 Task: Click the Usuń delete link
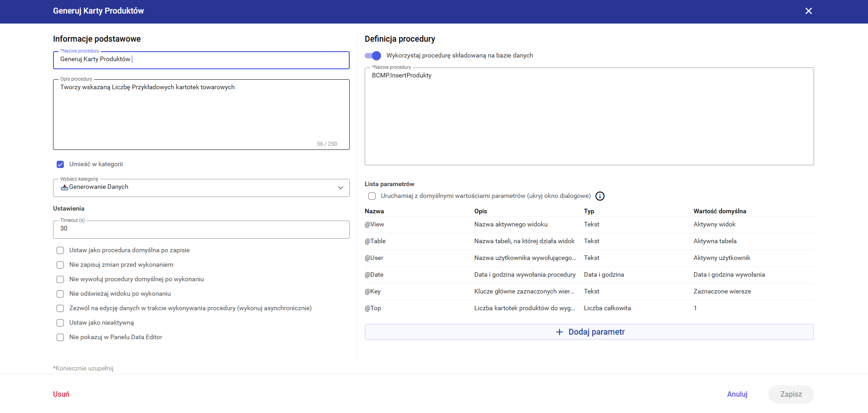click(61, 394)
